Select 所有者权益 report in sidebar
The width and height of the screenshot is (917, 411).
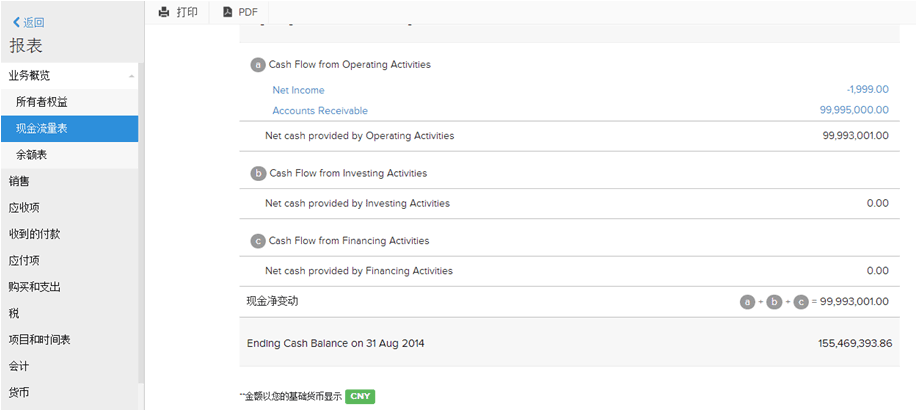tap(42, 102)
